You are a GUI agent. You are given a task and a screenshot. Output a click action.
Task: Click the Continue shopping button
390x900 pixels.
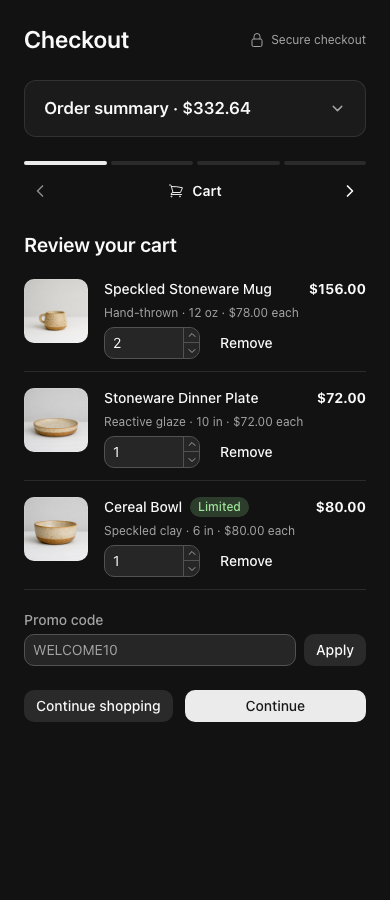coord(98,706)
